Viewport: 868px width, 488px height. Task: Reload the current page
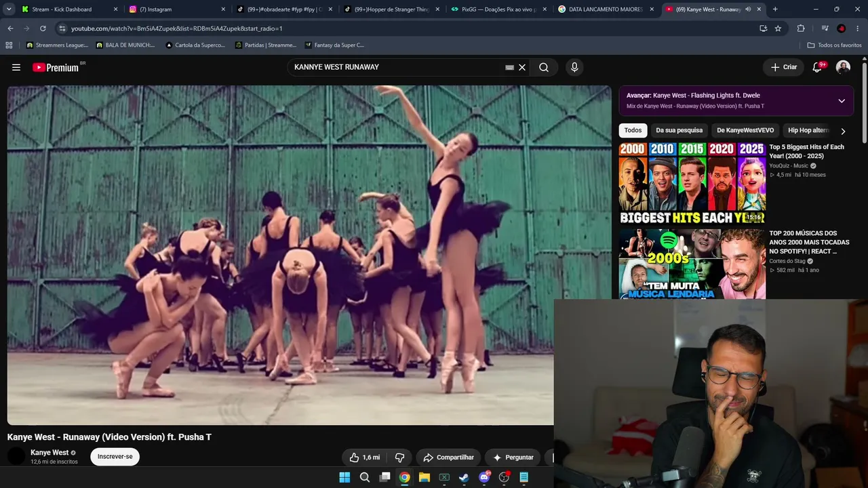click(43, 28)
